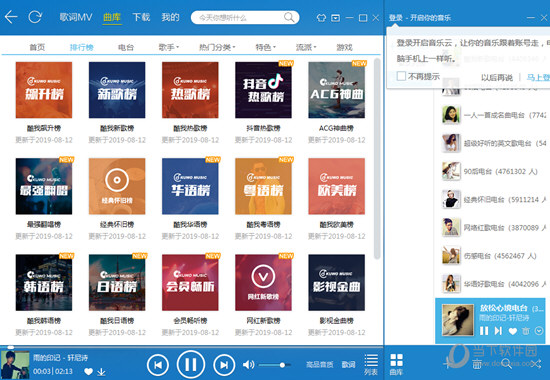Open the 首页 sub-tab
Screen dimensions: 550x380
37,47
